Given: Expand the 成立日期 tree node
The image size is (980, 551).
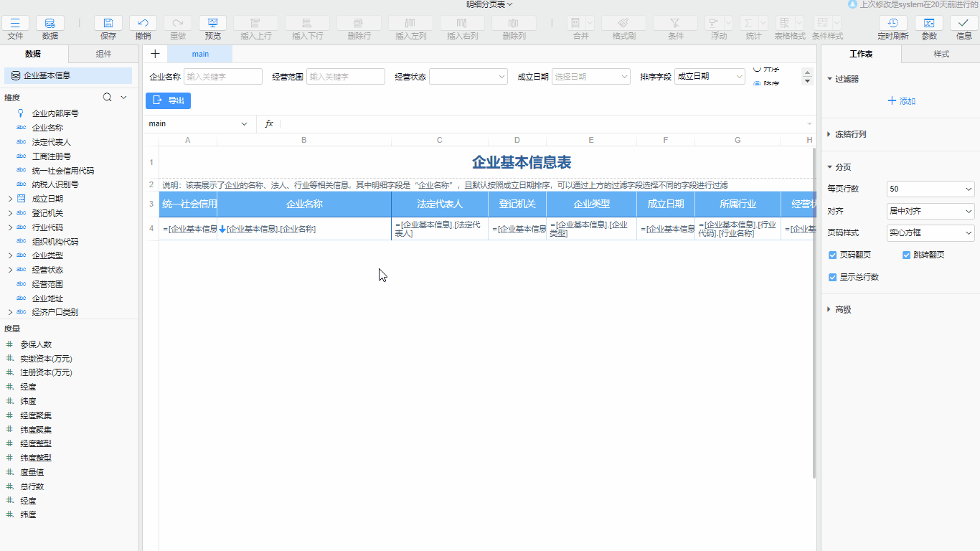Looking at the screenshot, I should pyautogui.click(x=10, y=199).
